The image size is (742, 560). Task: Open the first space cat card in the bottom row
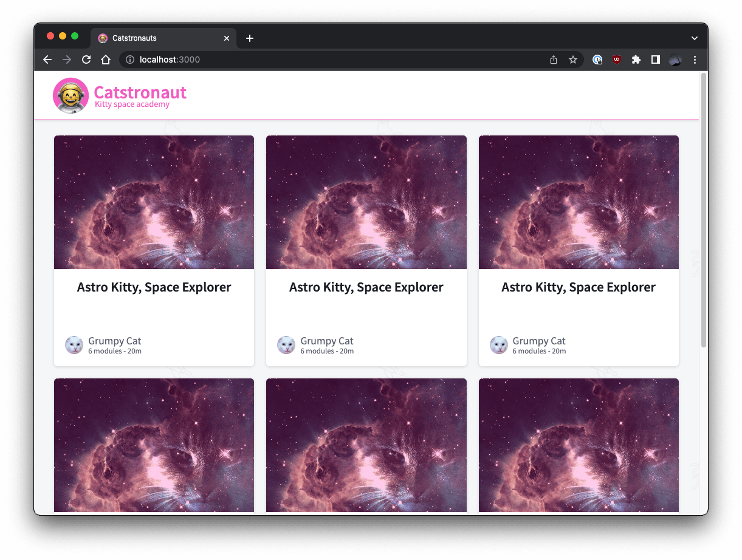154,446
